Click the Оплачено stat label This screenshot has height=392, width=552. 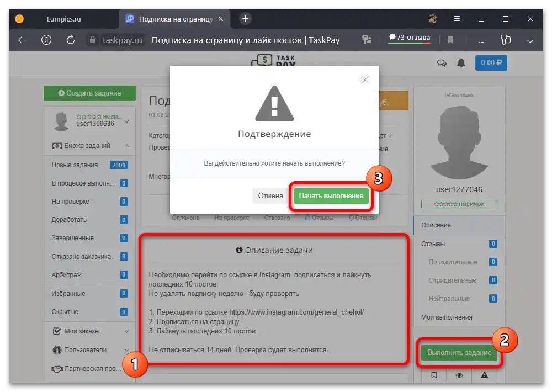(185, 218)
